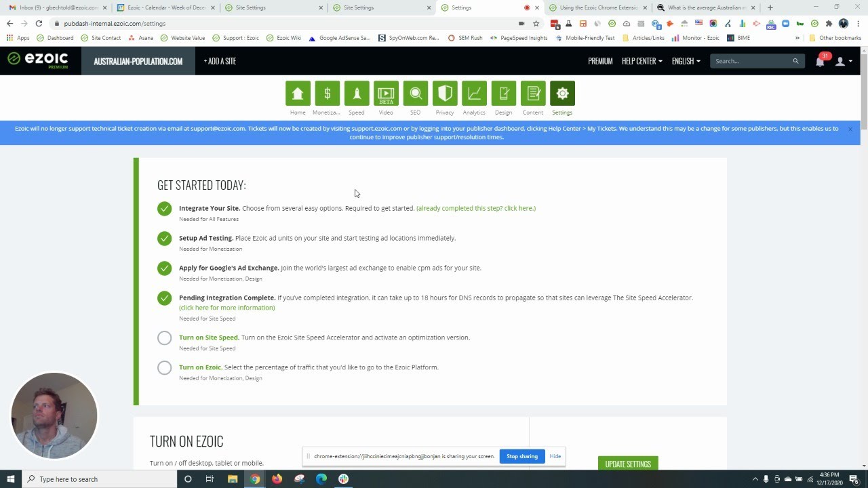Screen dimensions: 868x488
Task: Click the Ezoic search input field
Action: click(752, 61)
